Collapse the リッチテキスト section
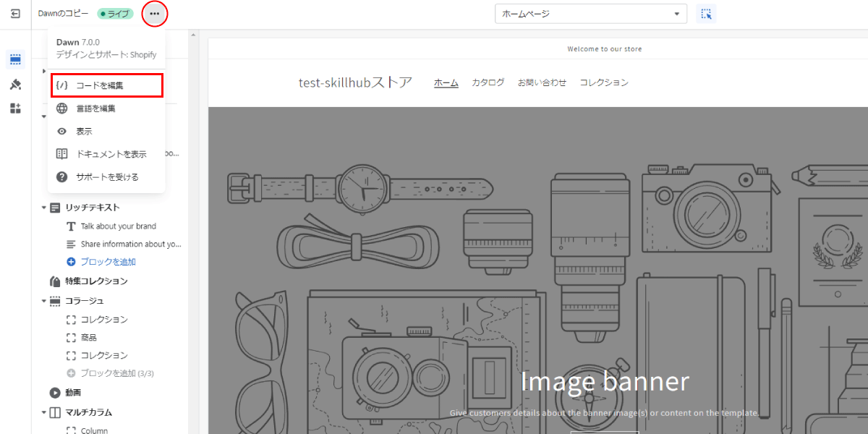Viewport: 868px width, 434px height. point(43,208)
